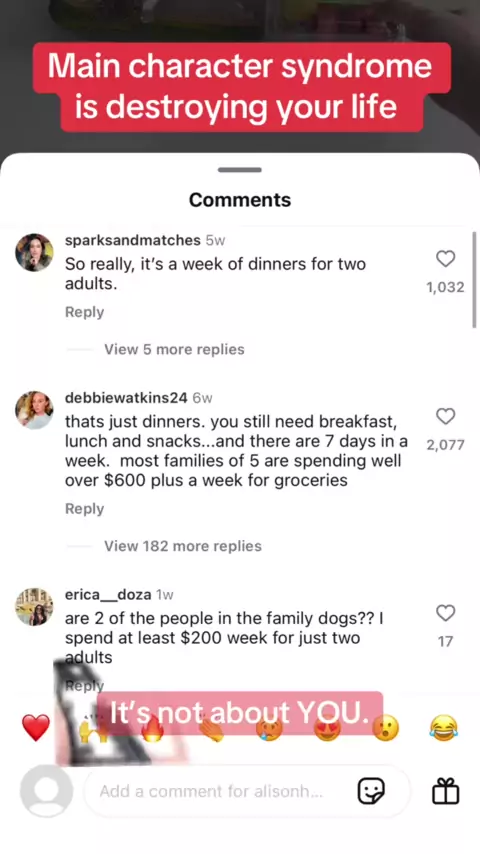Reply to sparksandmatches comment

pyautogui.click(x=84, y=312)
